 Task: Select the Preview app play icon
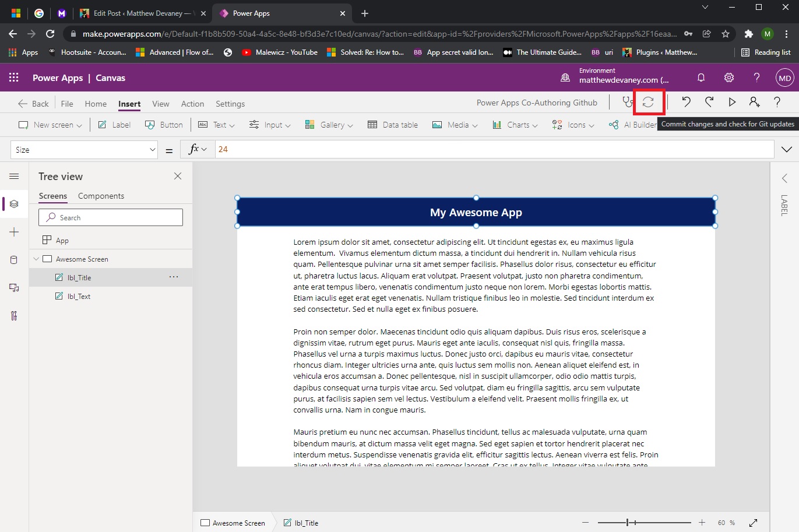(x=731, y=102)
